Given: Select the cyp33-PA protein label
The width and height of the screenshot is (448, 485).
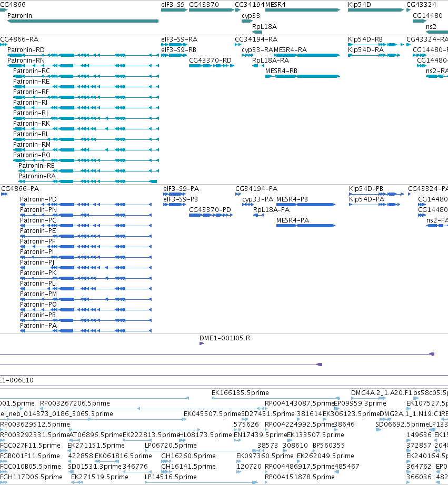Looking at the screenshot, I should [x=257, y=199].
